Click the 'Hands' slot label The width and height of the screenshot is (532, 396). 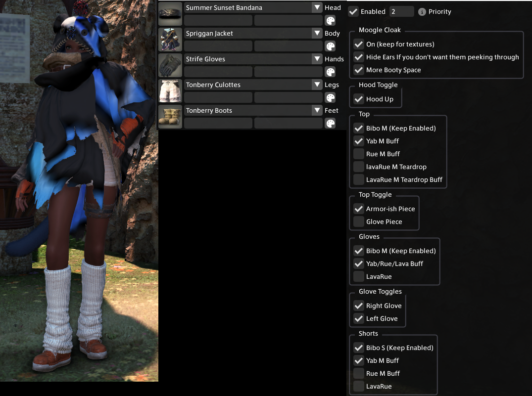[334, 59]
